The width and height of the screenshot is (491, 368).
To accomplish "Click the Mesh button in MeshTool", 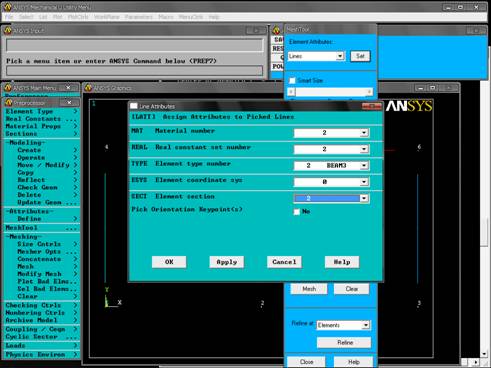I will coord(309,289).
